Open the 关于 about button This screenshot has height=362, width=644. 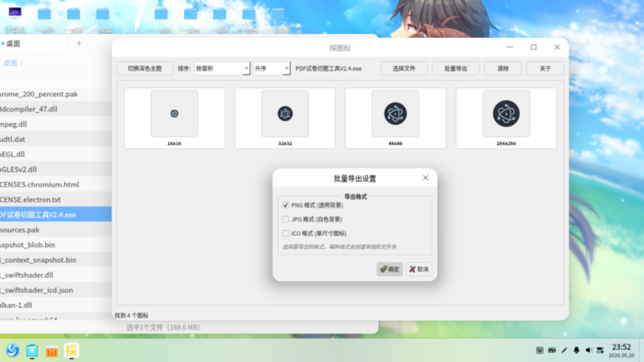point(545,69)
